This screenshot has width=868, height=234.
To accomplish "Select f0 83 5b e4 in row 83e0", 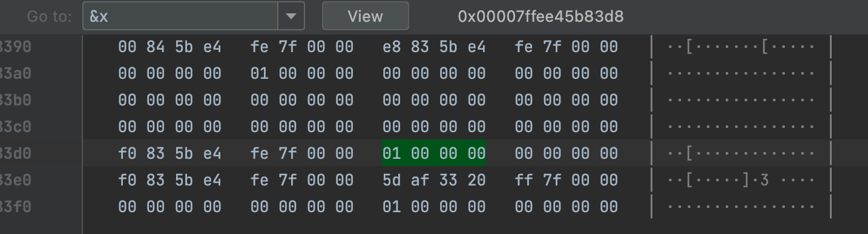I will [170, 180].
